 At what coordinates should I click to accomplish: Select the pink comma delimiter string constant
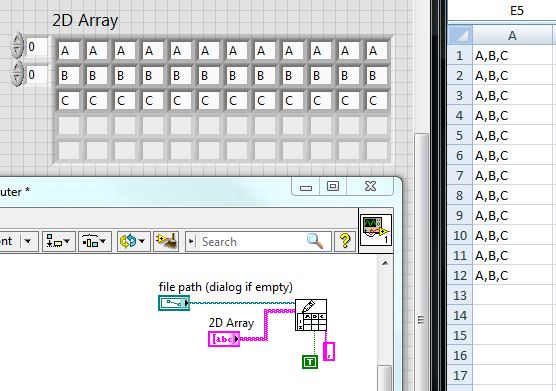coord(329,351)
